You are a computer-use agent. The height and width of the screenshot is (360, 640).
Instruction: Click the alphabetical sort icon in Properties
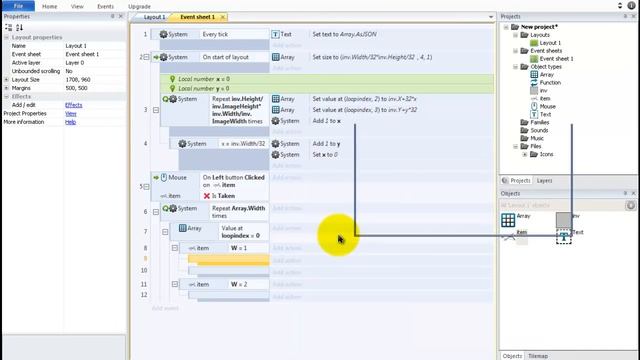(x=19, y=27)
